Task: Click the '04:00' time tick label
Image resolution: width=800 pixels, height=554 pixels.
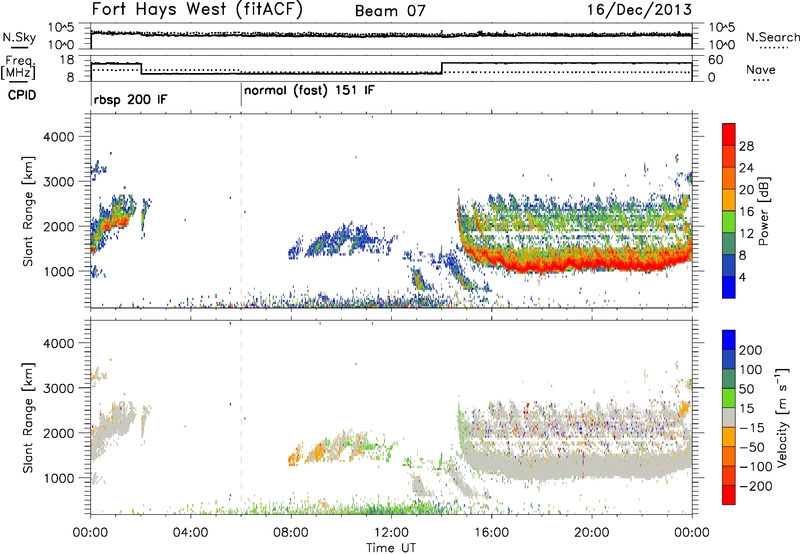Action: point(190,533)
